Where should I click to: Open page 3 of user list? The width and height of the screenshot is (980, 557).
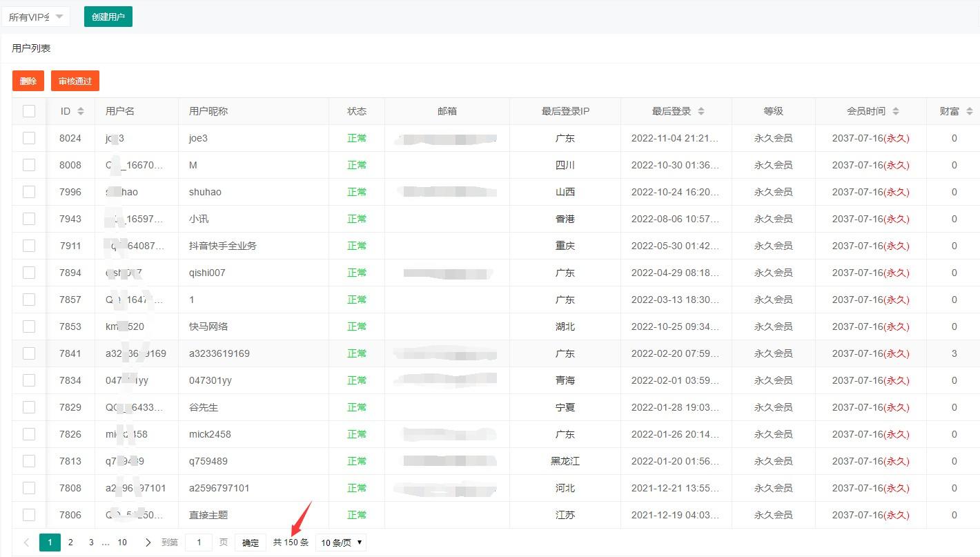tap(91, 543)
